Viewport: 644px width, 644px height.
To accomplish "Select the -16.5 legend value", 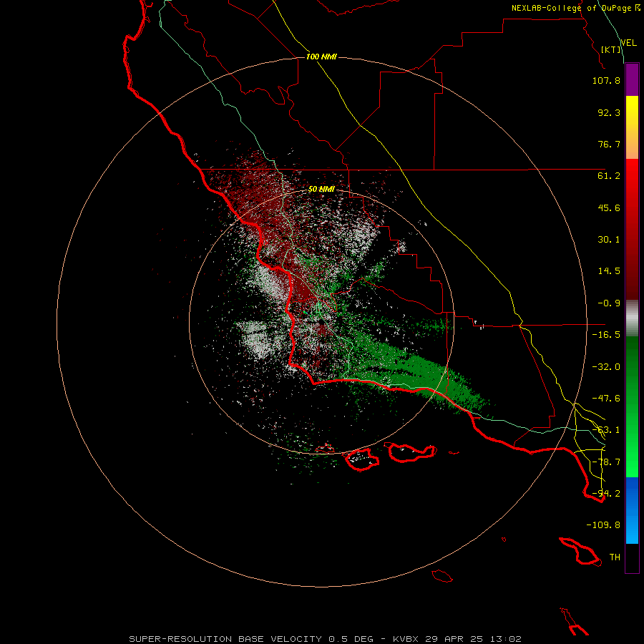I will [606, 335].
